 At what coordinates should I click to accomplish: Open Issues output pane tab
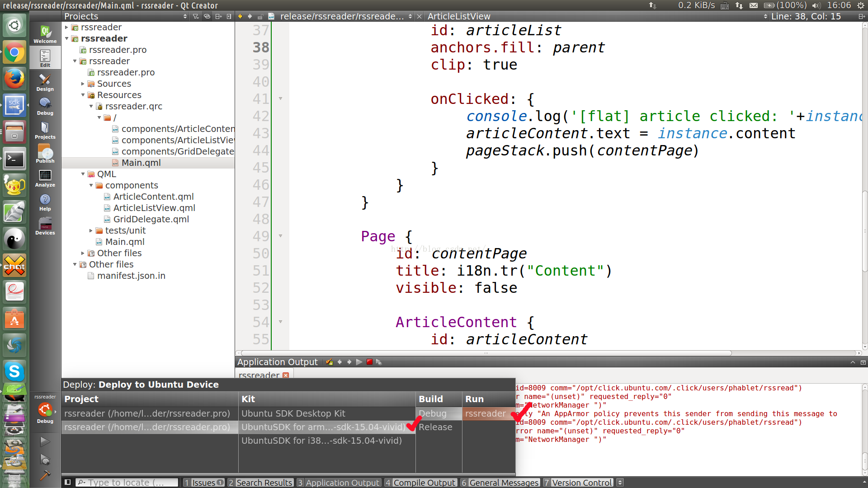[x=204, y=483]
